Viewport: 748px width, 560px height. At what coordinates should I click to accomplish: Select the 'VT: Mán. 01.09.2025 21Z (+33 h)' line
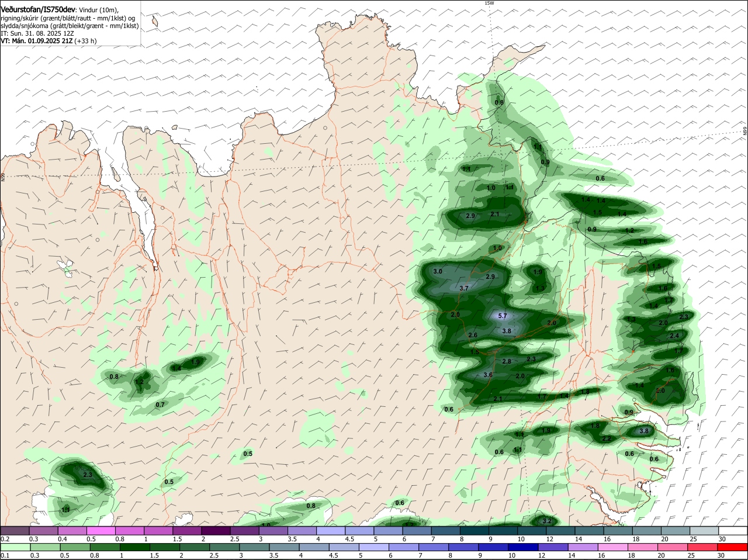[49, 41]
